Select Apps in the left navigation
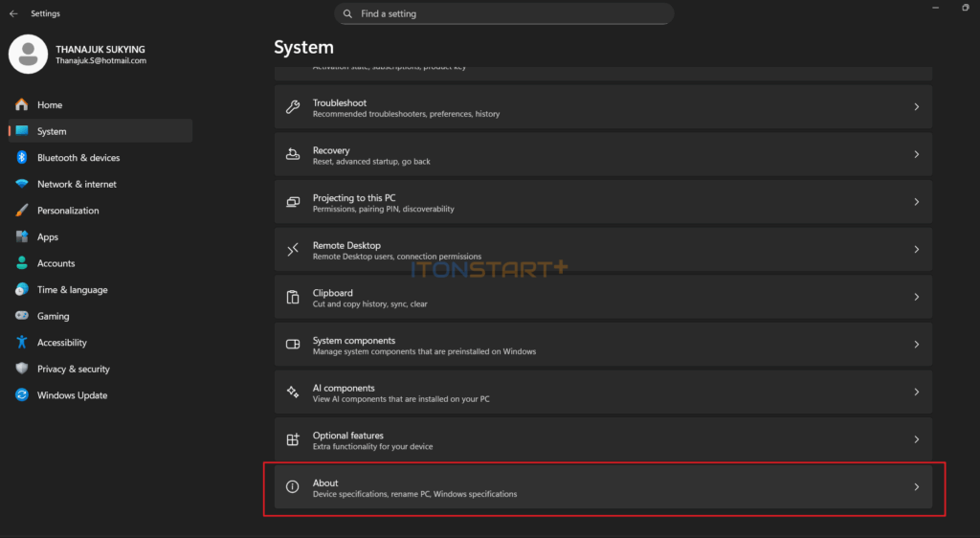980x538 pixels. (48, 237)
